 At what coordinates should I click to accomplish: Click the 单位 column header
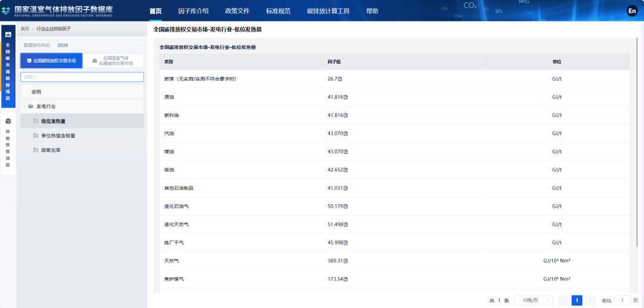(x=556, y=61)
